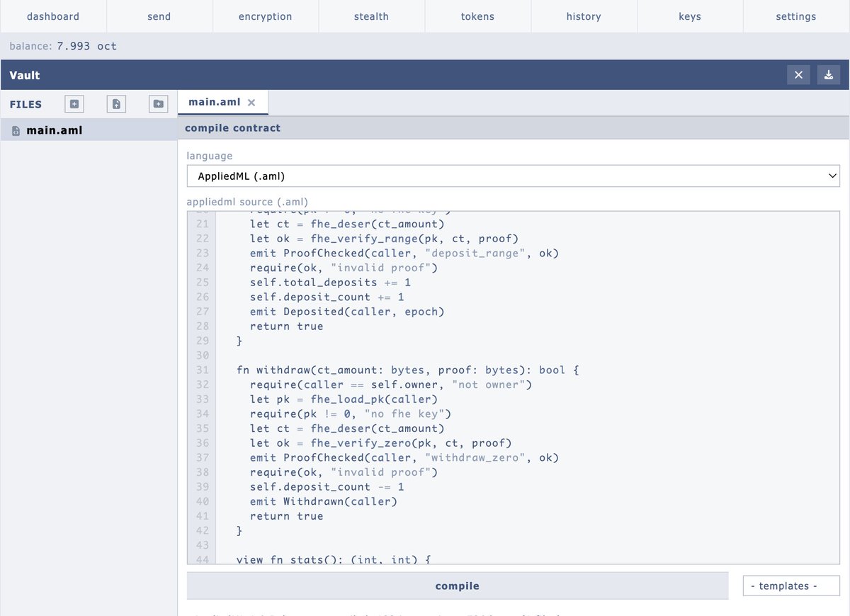Select the main.aml editor tab
Viewport: 850px width, 616px height.
click(x=215, y=103)
